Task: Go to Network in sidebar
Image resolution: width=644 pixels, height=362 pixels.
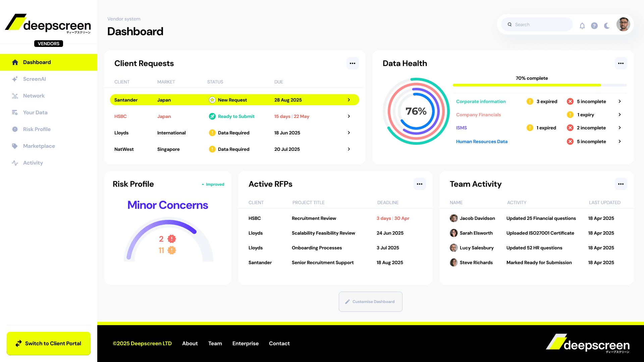Action: pos(34,96)
